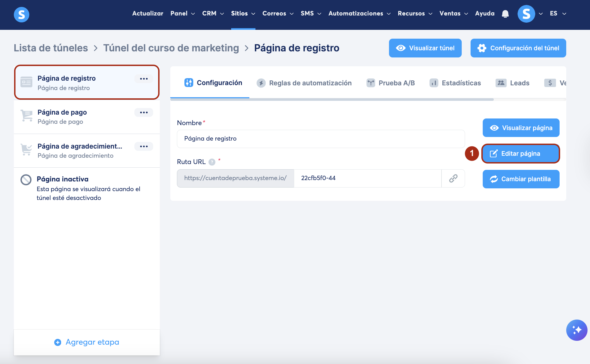This screenshot has height=364, width=590.
Task: Open the AI assistant sparkle button
Action: click(x=576, y=330)
